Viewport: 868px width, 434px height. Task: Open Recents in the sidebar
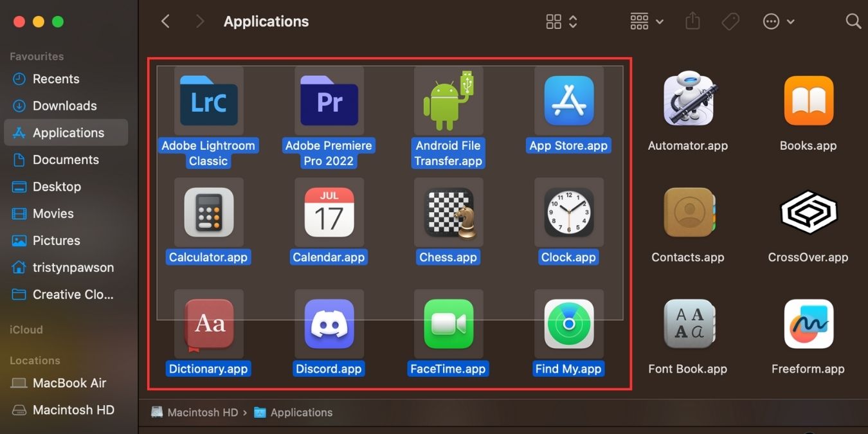pos(66,78)
